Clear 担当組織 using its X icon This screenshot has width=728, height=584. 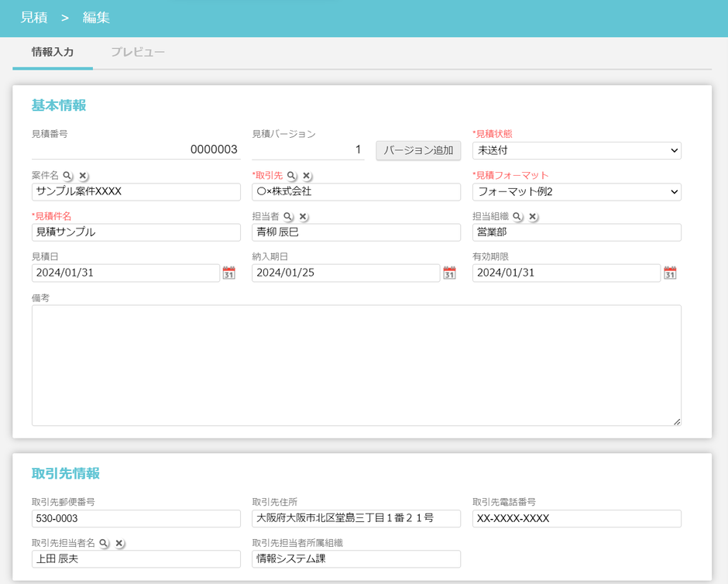tap(532, 217)
